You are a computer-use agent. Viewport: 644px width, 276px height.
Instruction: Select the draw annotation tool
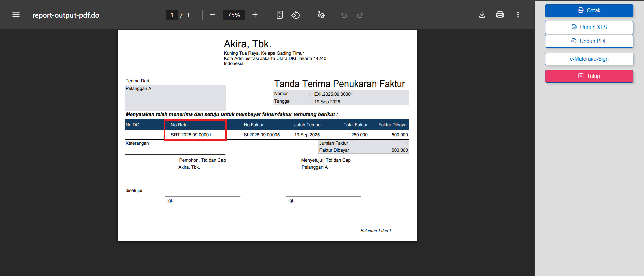(x=321, y=15)
